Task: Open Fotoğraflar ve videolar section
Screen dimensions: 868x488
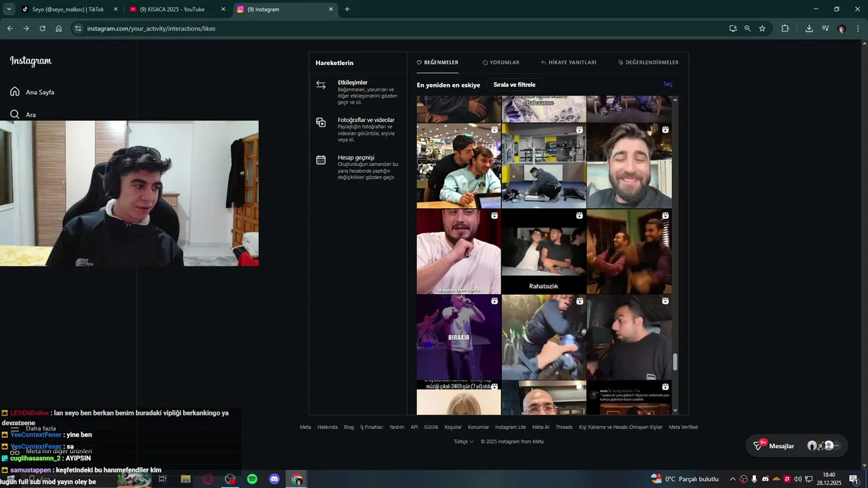Action: pyautogui.click(x=357, y=129)
